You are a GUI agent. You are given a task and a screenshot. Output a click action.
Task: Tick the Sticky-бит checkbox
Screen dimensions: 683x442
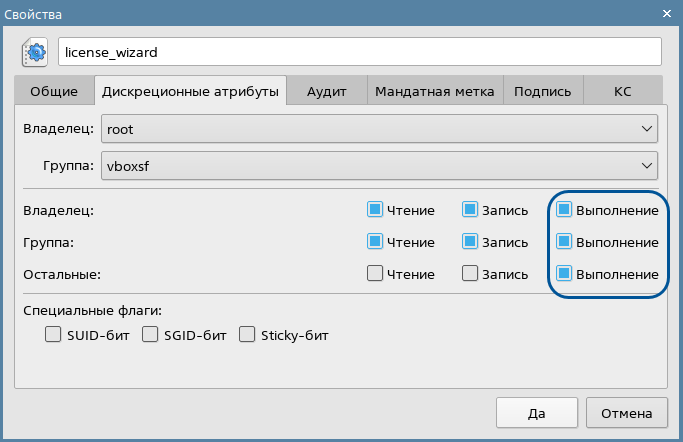tap(247, 335)
